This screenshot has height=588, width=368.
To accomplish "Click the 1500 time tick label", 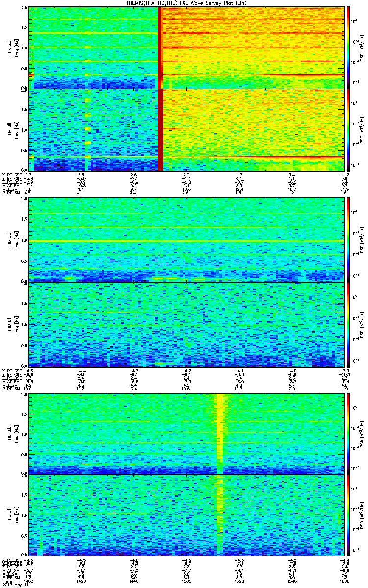I will 186,581.
